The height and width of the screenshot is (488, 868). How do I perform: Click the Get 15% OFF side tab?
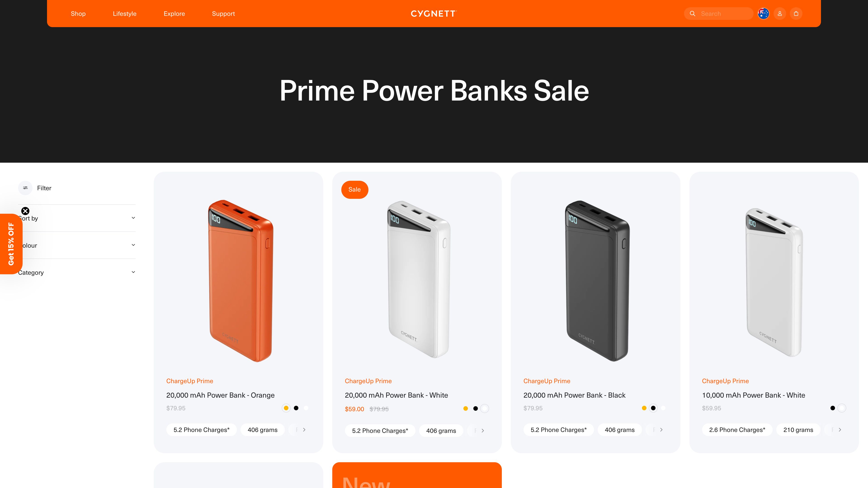point(11,244)
